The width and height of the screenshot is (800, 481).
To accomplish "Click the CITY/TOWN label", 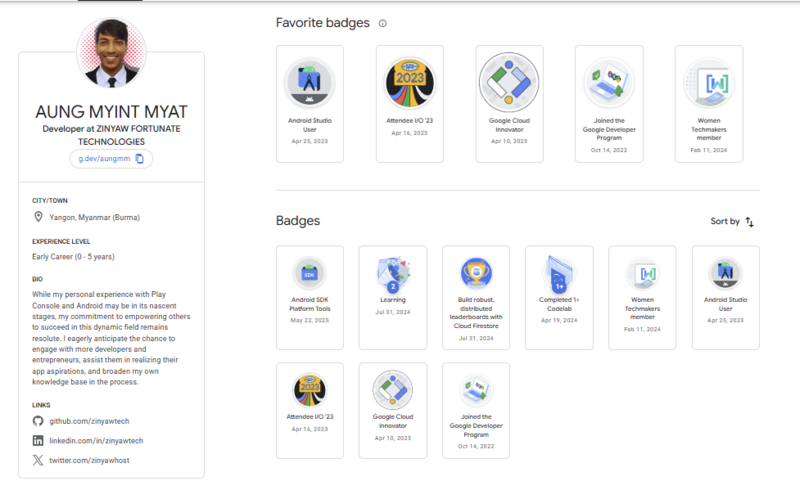I will point(49,200).
